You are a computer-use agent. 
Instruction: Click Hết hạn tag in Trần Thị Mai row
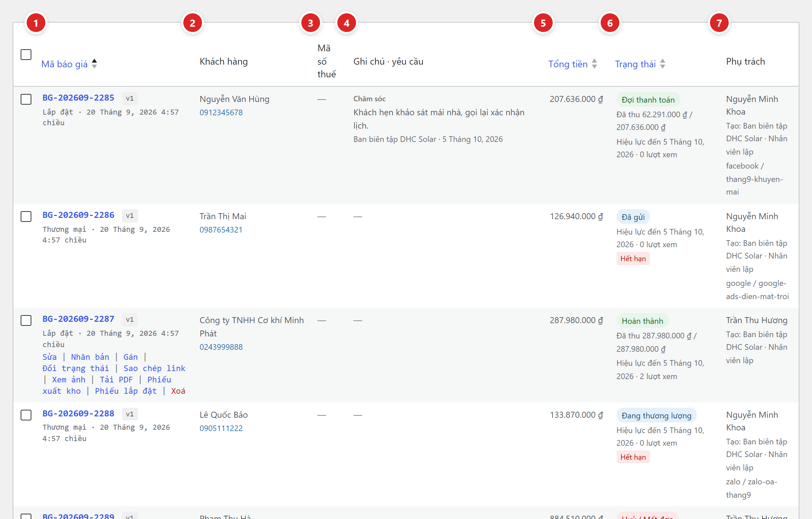633,259
